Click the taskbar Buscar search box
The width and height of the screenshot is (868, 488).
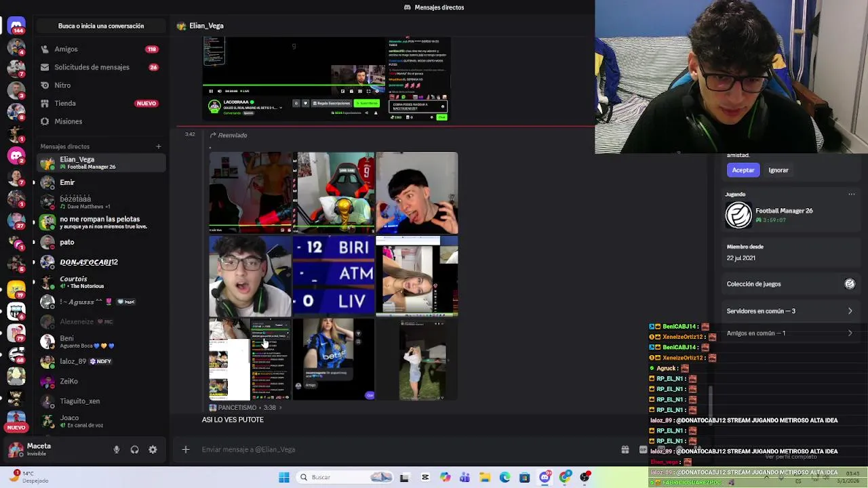(346, 477)
